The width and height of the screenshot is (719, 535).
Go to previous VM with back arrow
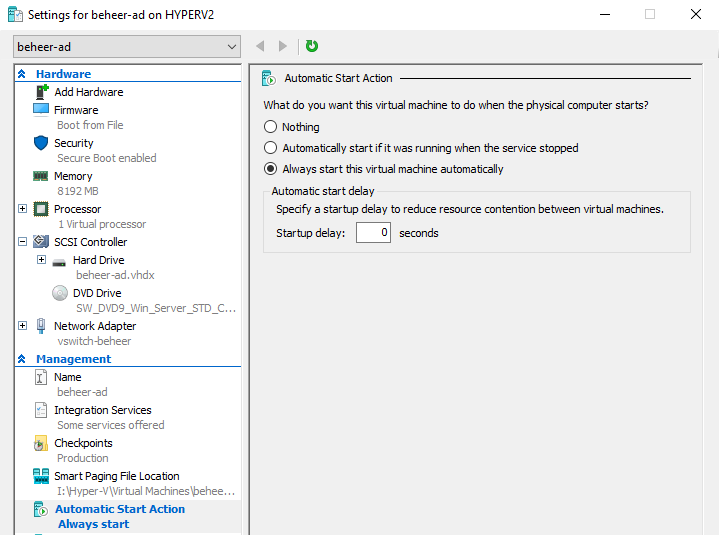point(260,46)
